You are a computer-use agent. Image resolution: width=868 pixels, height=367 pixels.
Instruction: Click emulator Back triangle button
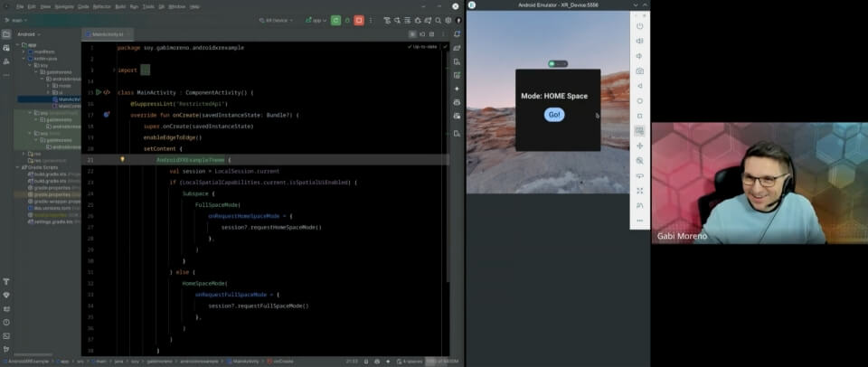639,86
